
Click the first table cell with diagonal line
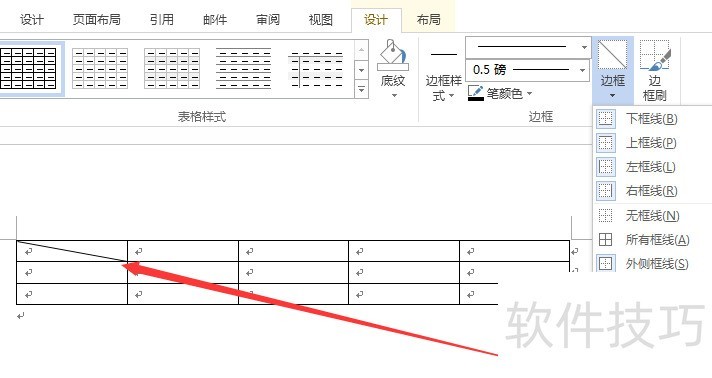point(72,251)
